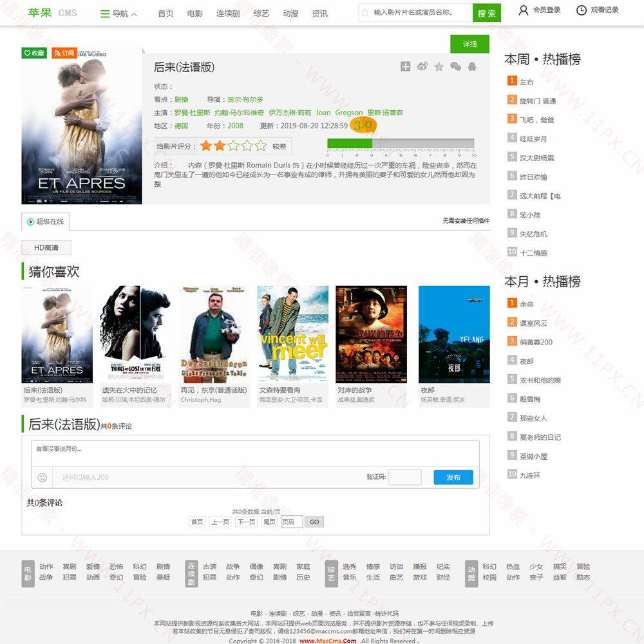Image resolution: width=644 pixels, height=644 pixels.
Task: Open the emoji smiley picker
Action: (x=43, y=477)
